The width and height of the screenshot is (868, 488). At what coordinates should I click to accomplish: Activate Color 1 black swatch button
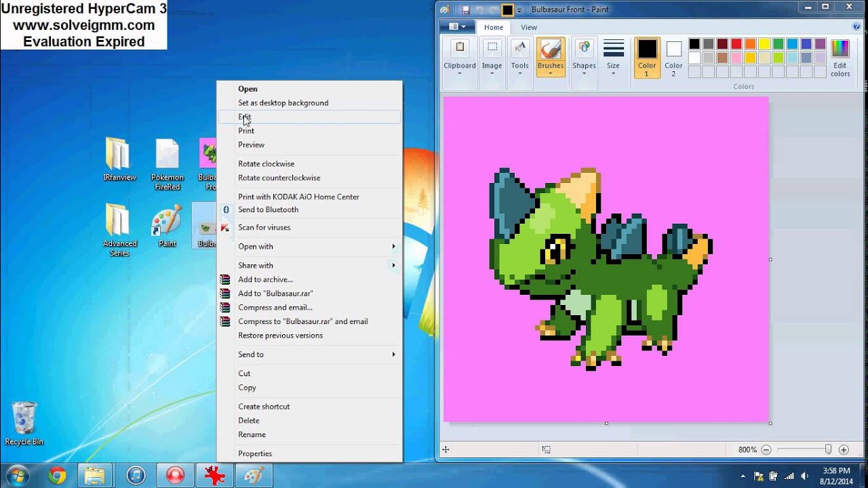point(647,57)
